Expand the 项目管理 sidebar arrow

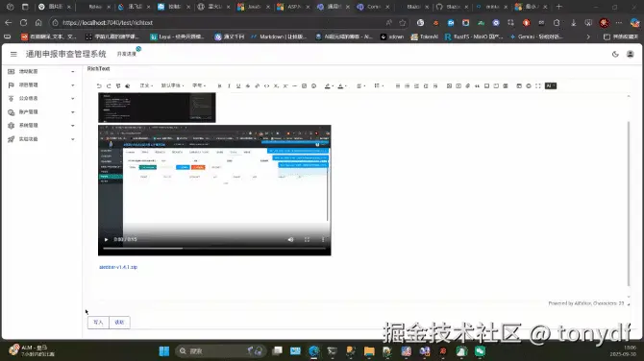coord(73,85)
